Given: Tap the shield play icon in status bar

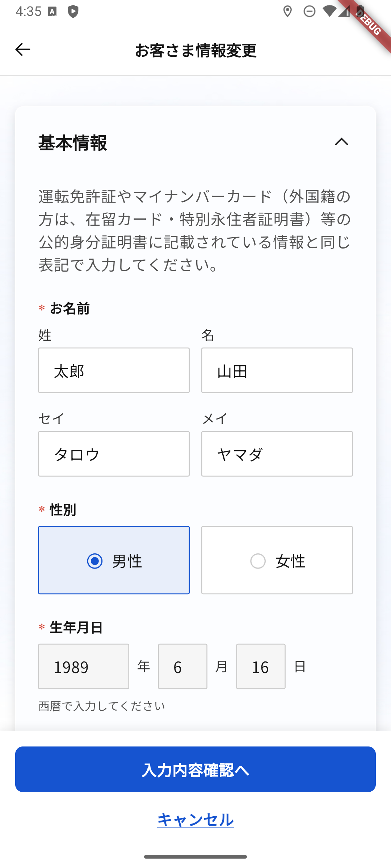Looking at the screenshot, I should 73,12.
